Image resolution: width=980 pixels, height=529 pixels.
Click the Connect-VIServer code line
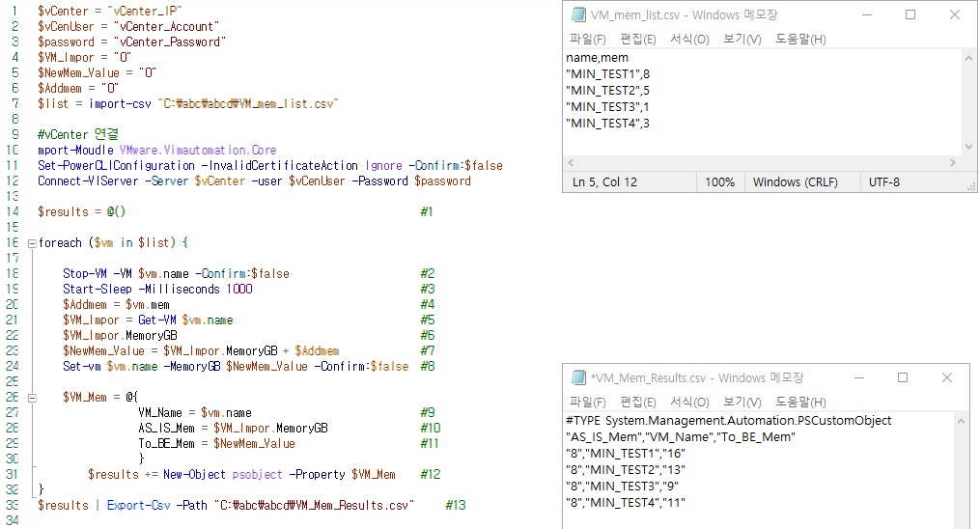pos(254,181)
